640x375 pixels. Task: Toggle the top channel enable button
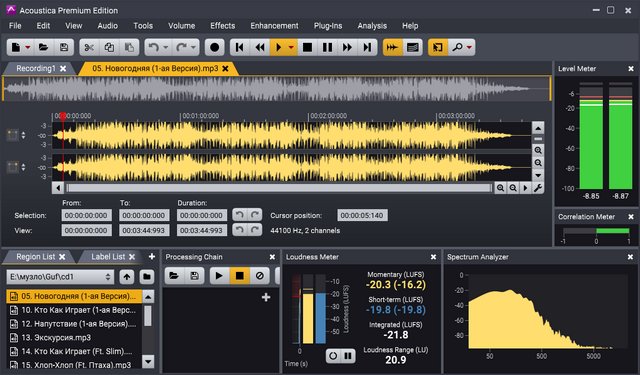coord(13,135)
